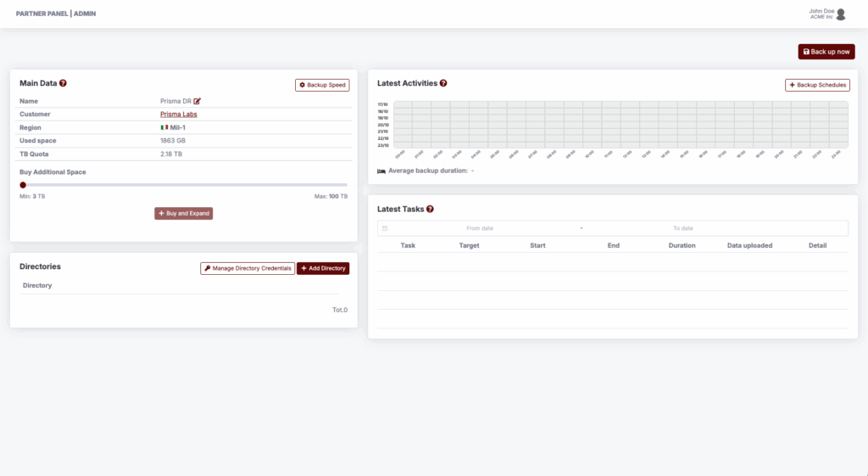Open Backup Speed settings
Screen dimensions: 868x476
[322, 86]
